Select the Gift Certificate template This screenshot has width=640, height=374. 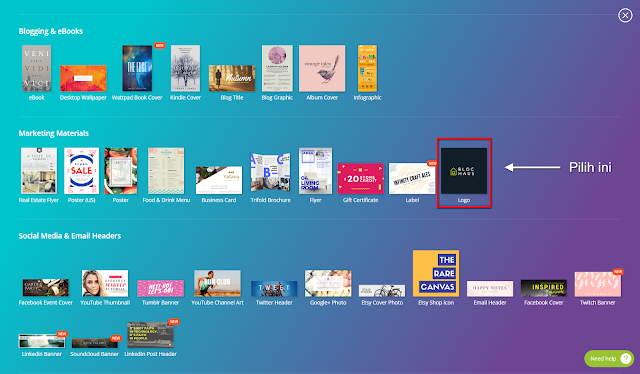360,178
